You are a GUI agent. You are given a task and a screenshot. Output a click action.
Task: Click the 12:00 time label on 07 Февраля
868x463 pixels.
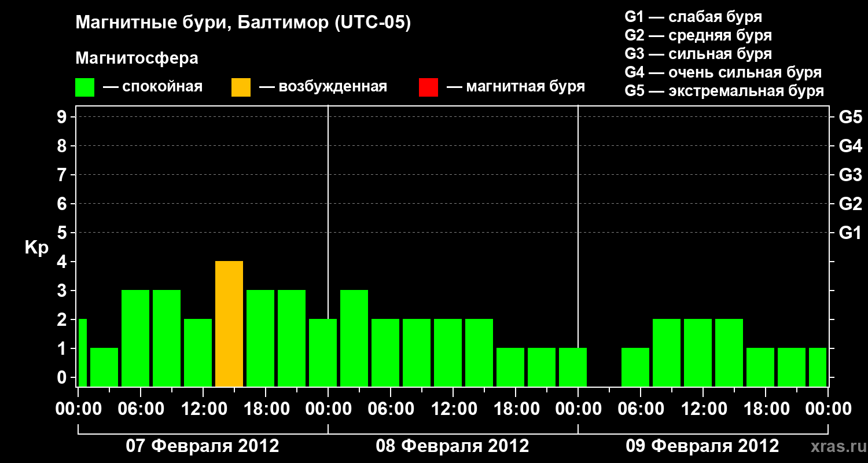click(203, 409)
